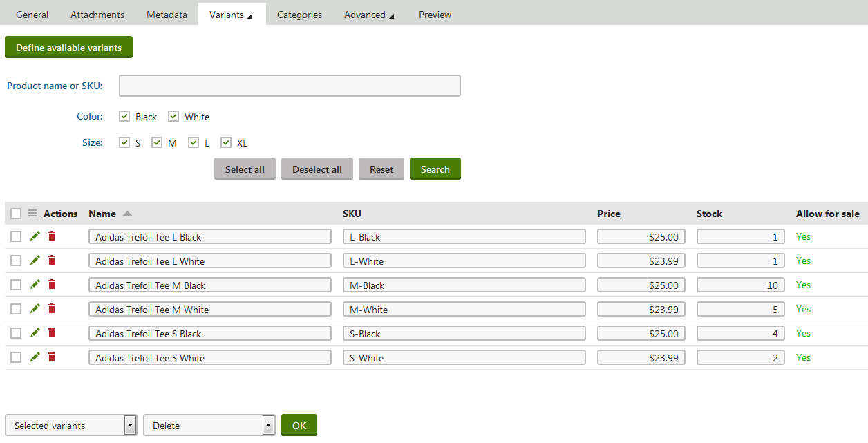Sort the table by Name column
Image resolution: width=868 pixels, height=443 pixels.
coord(102,214)
